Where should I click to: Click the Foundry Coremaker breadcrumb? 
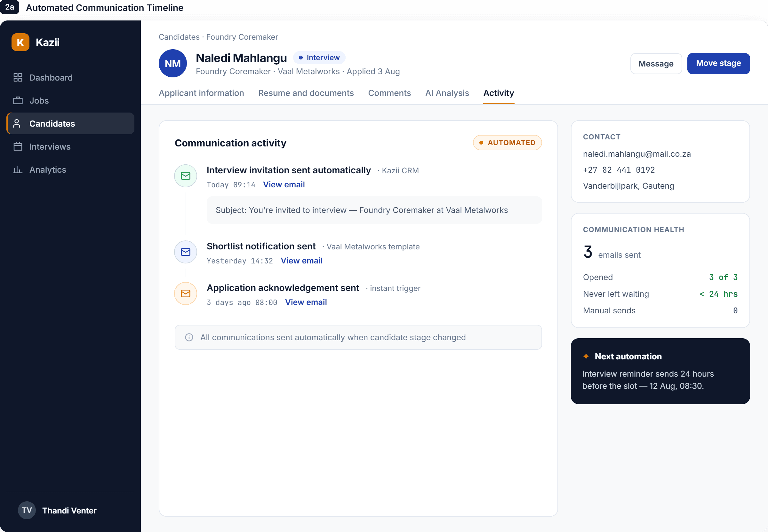click(x=242, y=37)
